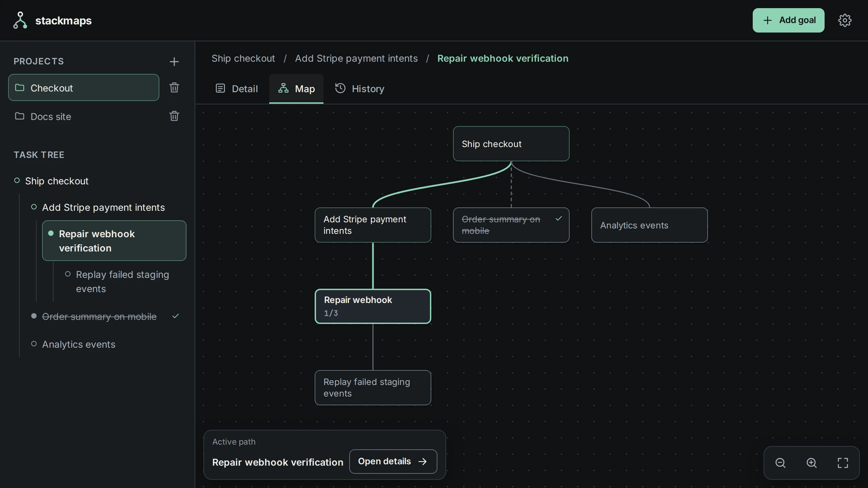Zoom in on the map

pos(811,463)
